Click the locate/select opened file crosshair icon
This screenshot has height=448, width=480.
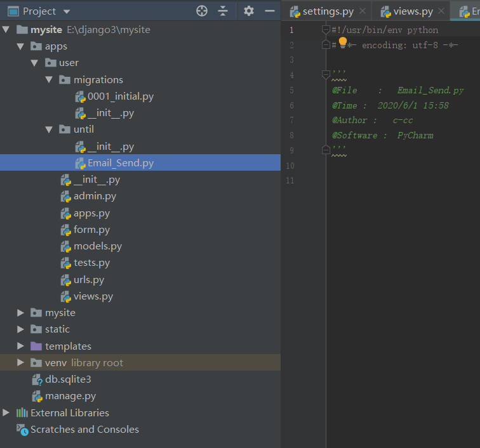[x=202, y=11]
